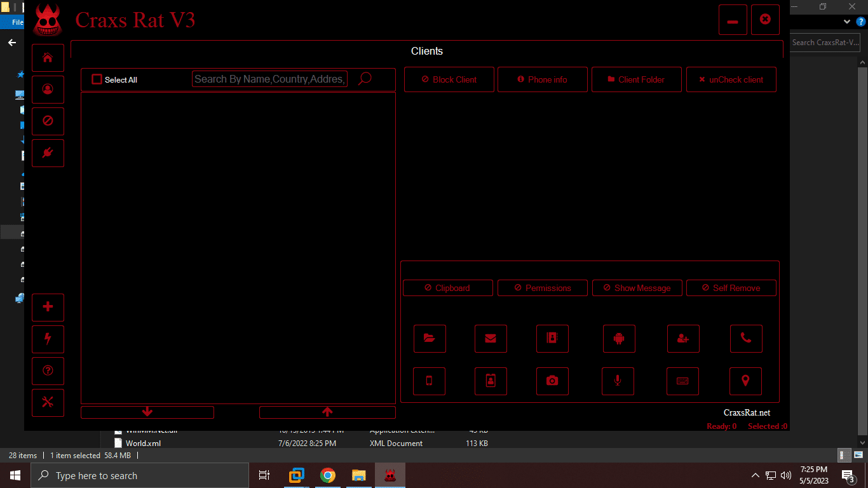The width and height of the screenshot is (868, 488).
Task: Open the CraxsRat.net link
Action: click(x=747, y=413)
